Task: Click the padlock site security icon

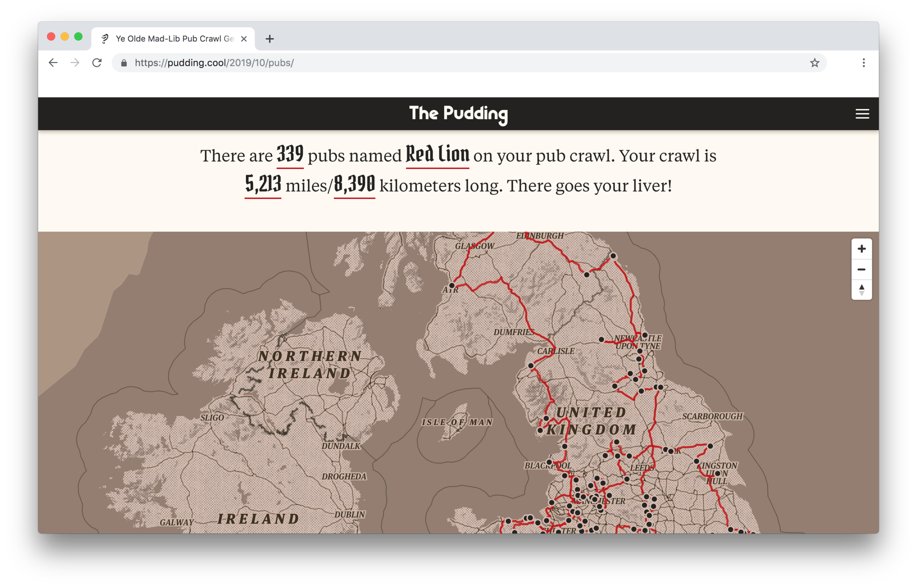Action: point(124,63)
